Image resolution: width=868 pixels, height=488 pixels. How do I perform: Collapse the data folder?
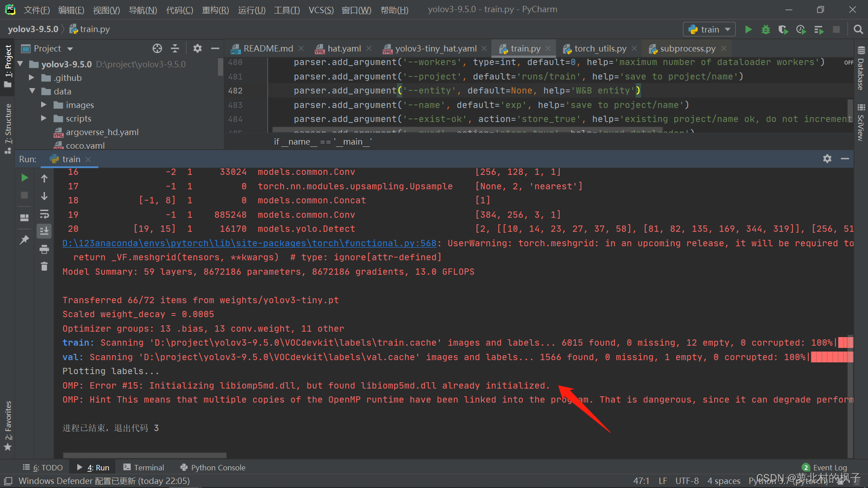click(32, 91)
